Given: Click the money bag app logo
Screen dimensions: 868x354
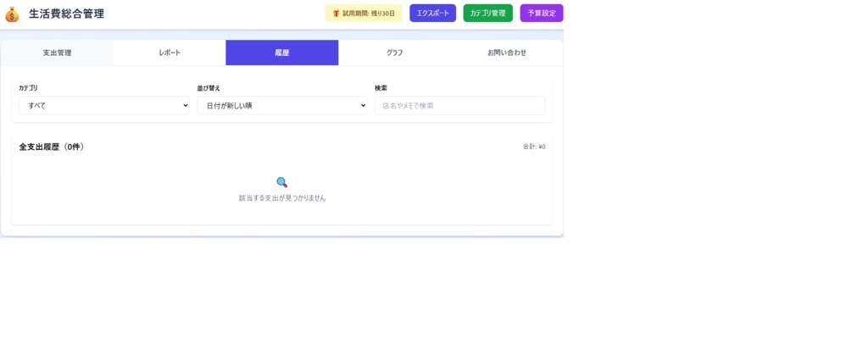Looking at the screenshot, I should tap(12, 14).
